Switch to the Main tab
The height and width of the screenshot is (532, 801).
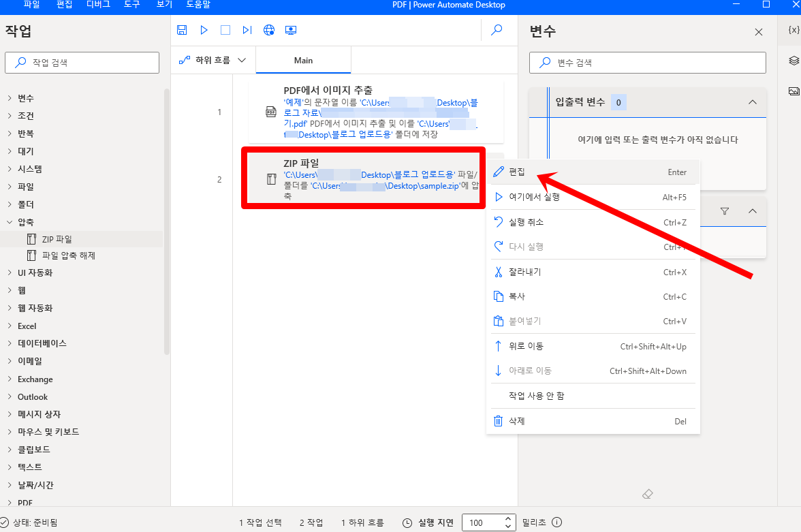303,60
